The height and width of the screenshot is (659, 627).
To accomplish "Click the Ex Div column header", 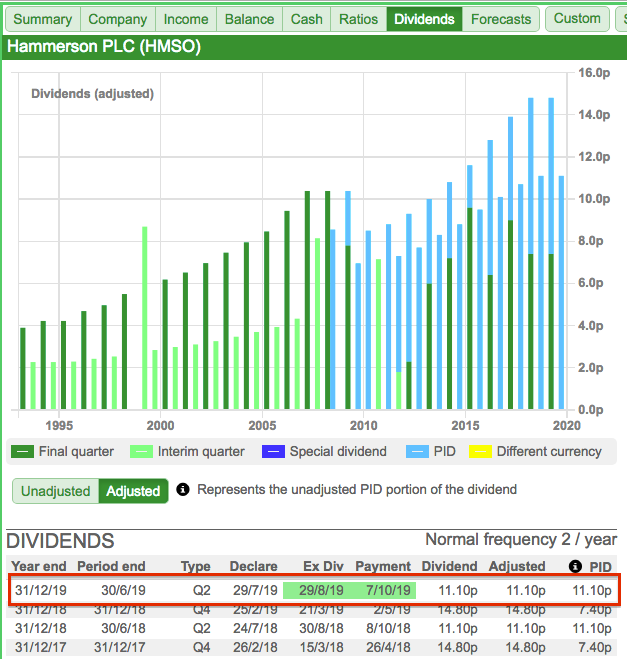I will click(x=323, y=566).
